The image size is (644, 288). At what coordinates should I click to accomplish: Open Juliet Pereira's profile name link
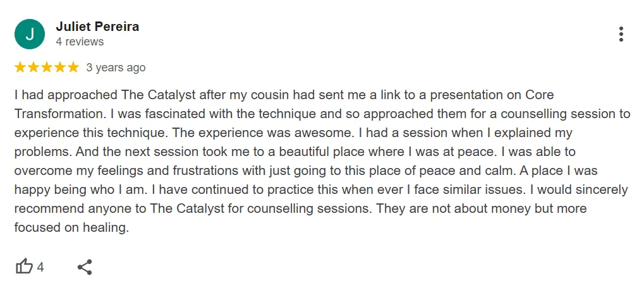[97, 27]
